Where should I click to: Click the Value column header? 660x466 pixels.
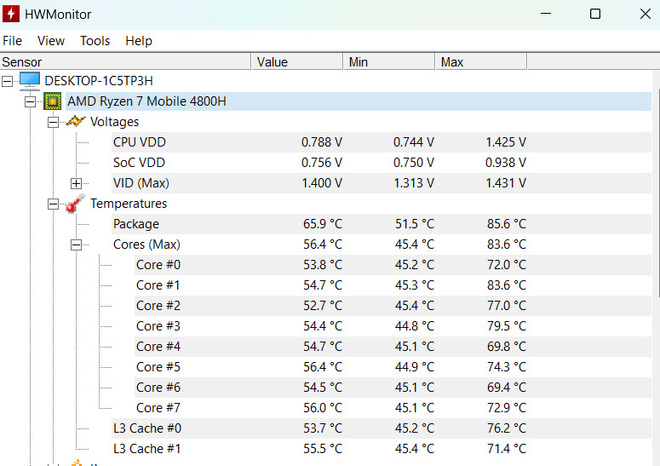tap(297, 62)
